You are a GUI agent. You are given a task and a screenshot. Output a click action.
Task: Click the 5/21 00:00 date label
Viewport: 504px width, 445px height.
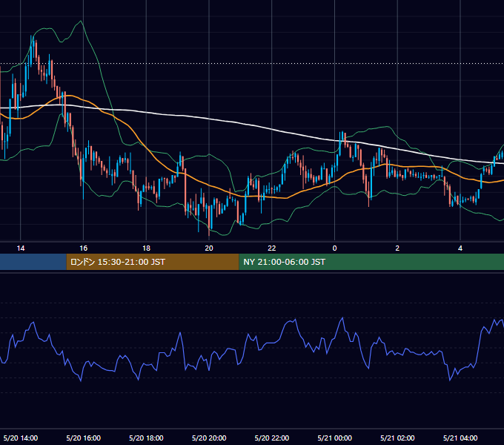tap(334, 438)
